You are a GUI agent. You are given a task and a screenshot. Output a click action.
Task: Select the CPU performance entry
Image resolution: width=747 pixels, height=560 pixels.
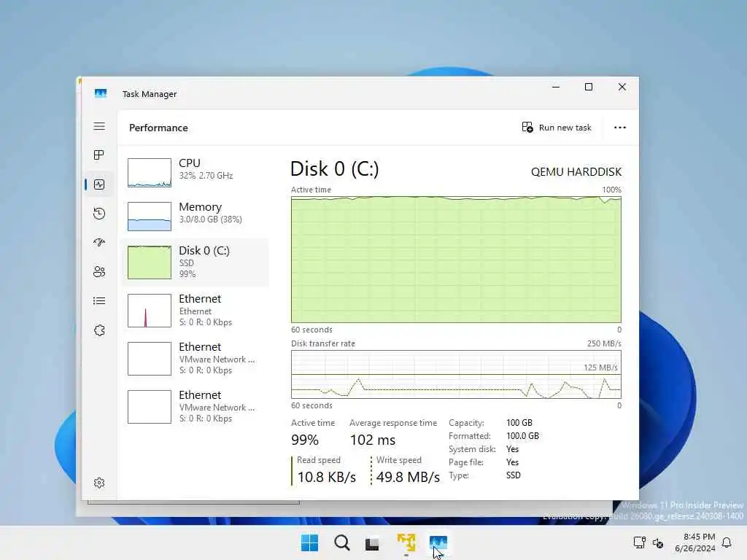[x=196, y=172]
